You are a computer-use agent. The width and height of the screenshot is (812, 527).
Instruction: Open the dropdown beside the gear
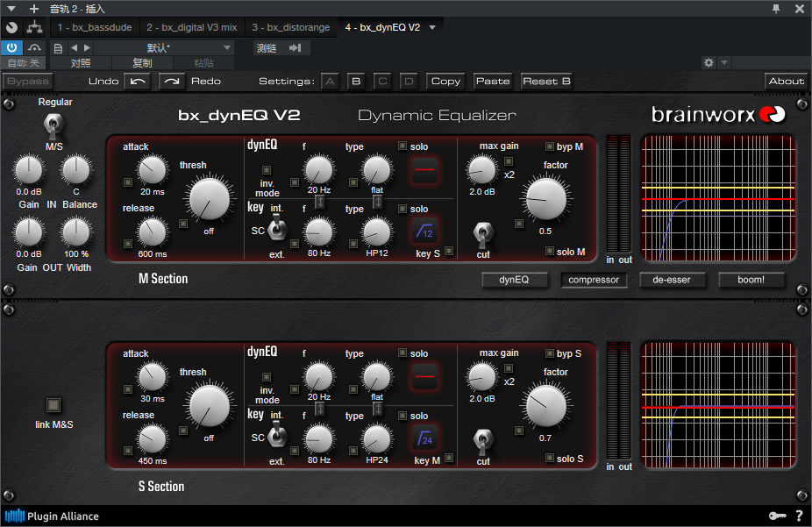tap(724, 62)
